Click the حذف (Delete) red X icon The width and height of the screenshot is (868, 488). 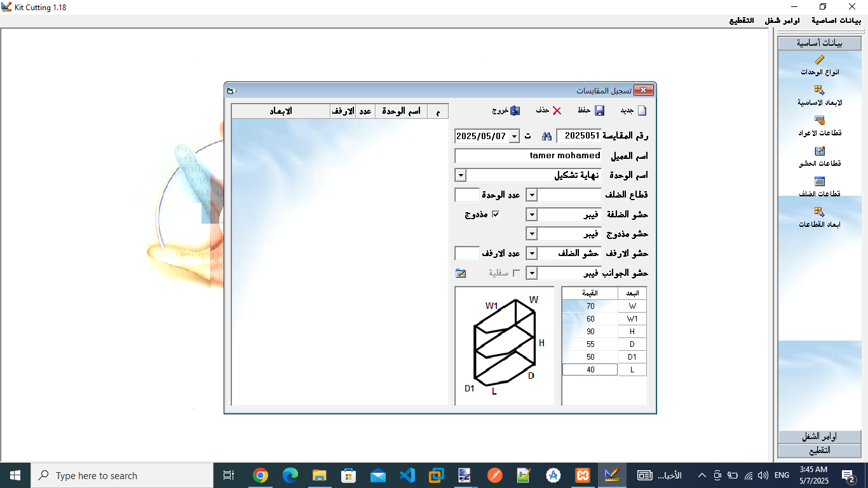(x=557, y=111)
